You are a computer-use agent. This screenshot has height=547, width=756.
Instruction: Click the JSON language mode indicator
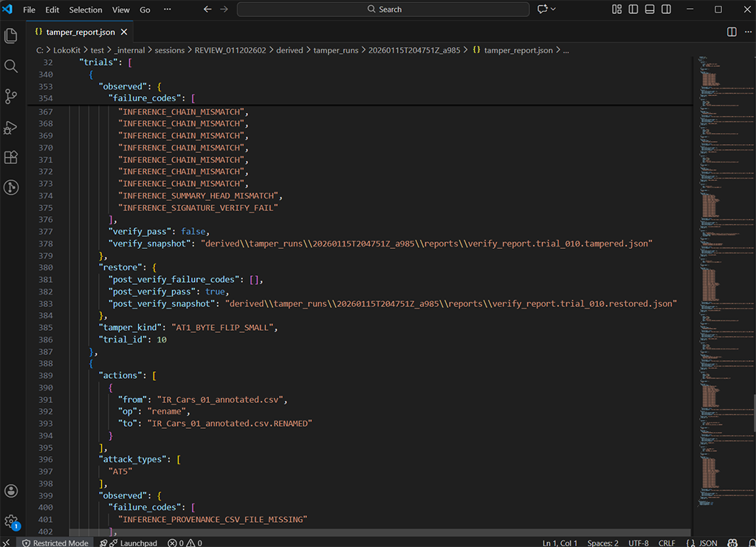[701, 543]
